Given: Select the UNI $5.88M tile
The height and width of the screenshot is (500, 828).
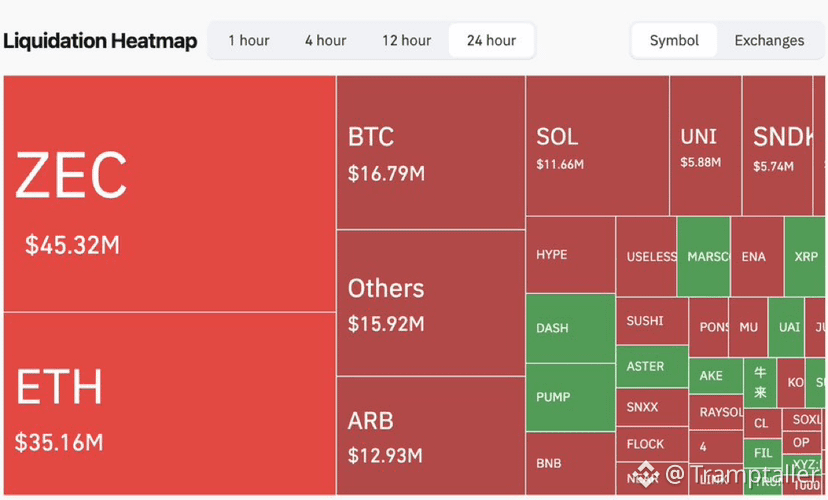Looking at the screenshot, I should pyautogui.click(x=705, y=146).
